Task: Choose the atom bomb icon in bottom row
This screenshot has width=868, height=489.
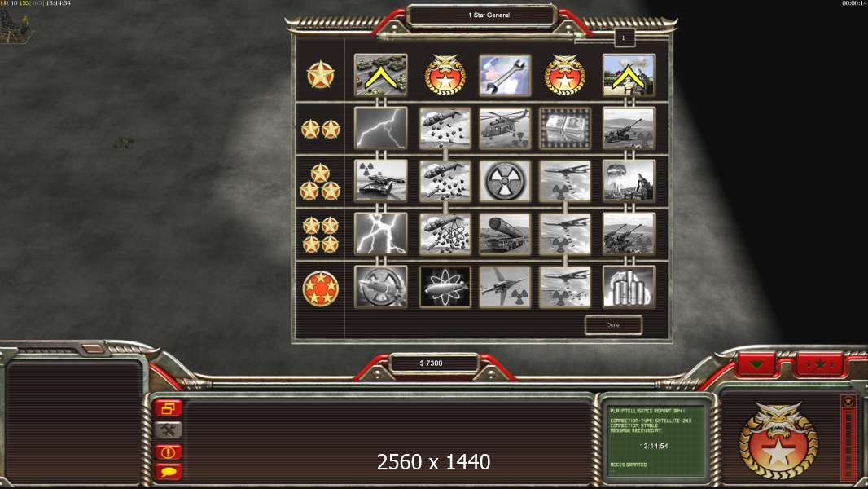Action: (x=445, y=287)
